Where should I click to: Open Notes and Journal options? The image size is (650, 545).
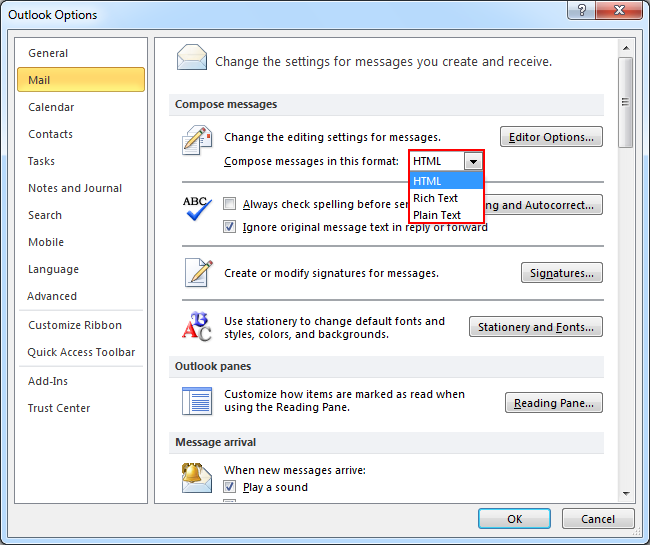click(x=81, y=188)
